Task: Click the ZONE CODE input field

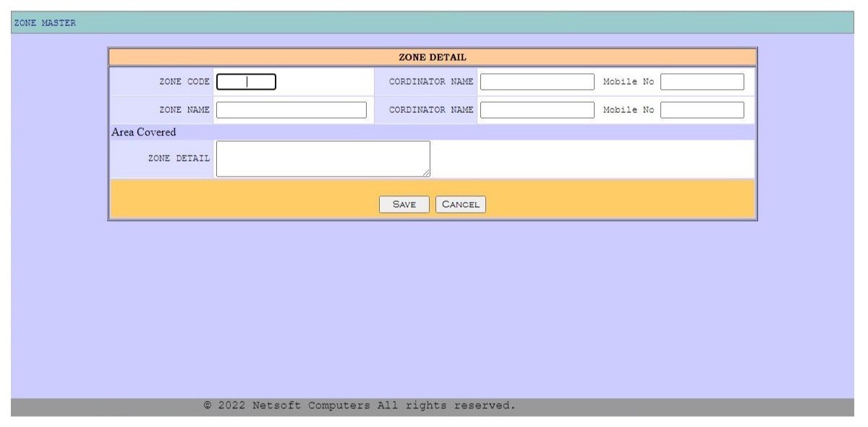Action: click(246, 82)
